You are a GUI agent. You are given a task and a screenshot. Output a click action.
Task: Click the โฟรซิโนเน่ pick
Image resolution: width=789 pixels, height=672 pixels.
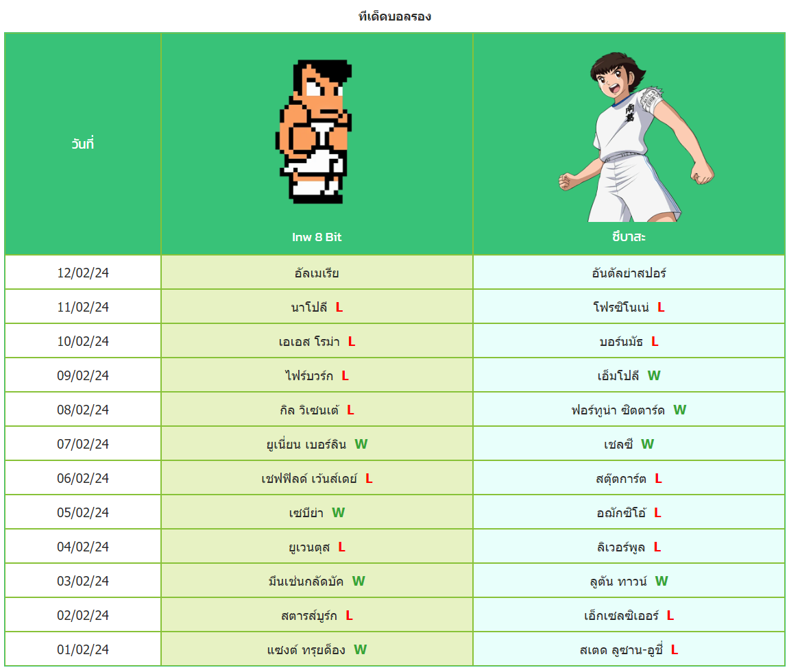(x=621, y=307)
